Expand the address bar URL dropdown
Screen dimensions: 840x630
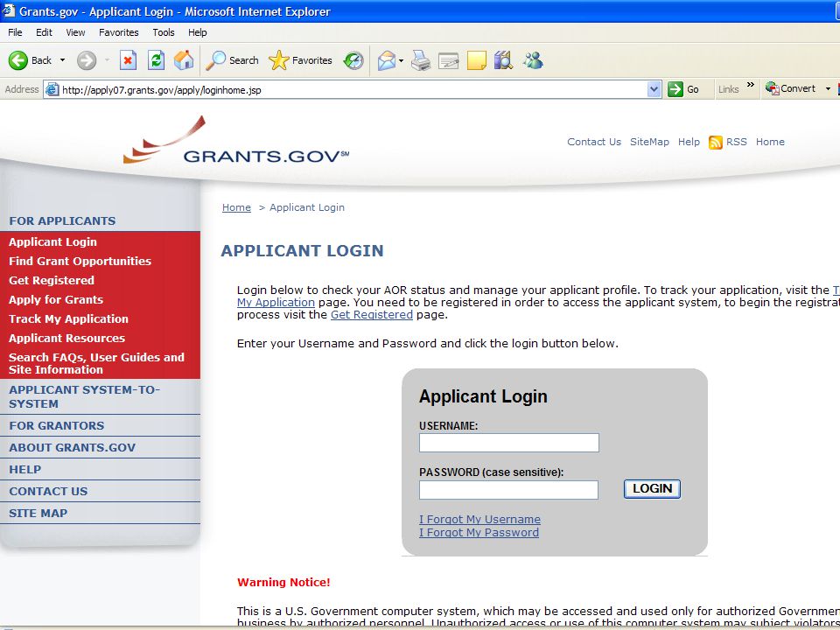[x=654, y=89]
